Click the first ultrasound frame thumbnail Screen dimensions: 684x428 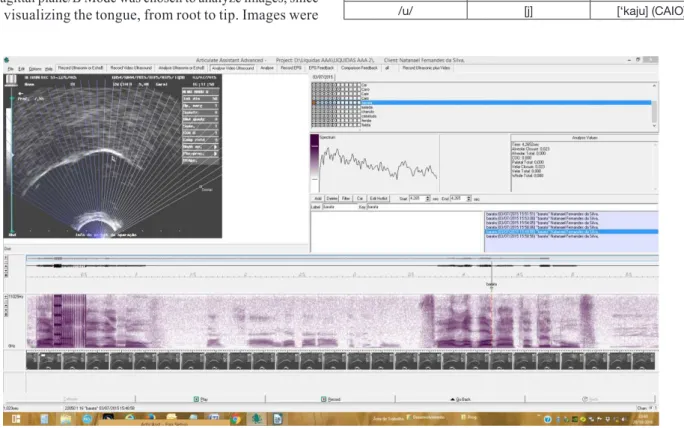31,361
